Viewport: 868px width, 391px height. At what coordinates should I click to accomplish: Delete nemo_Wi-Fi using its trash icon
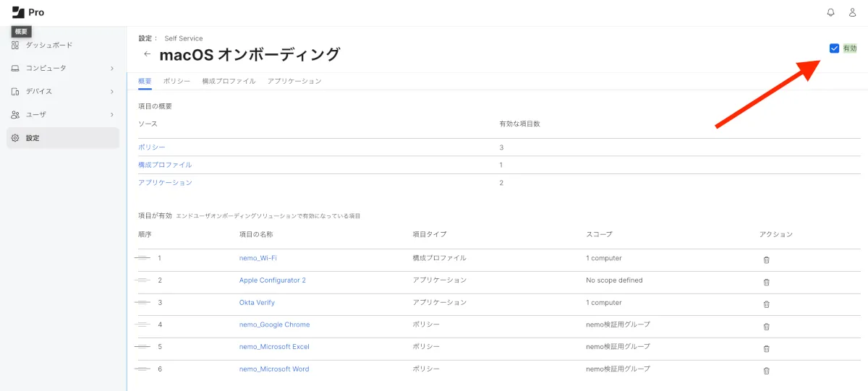[767, 260]
